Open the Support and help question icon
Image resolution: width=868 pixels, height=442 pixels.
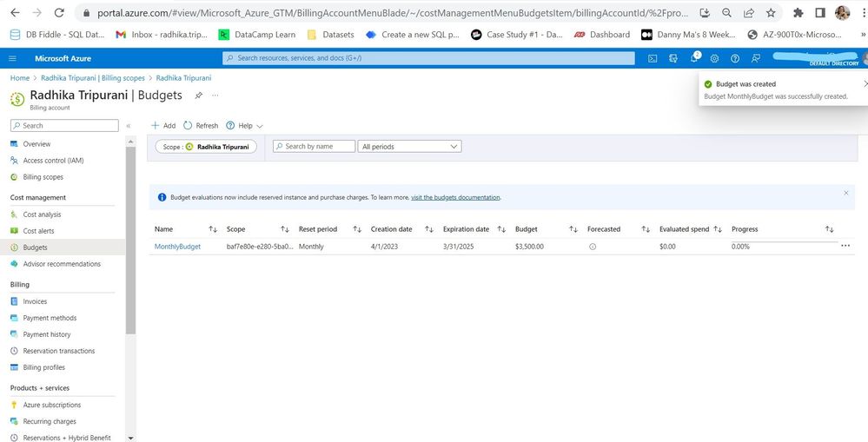coord(735,58)
